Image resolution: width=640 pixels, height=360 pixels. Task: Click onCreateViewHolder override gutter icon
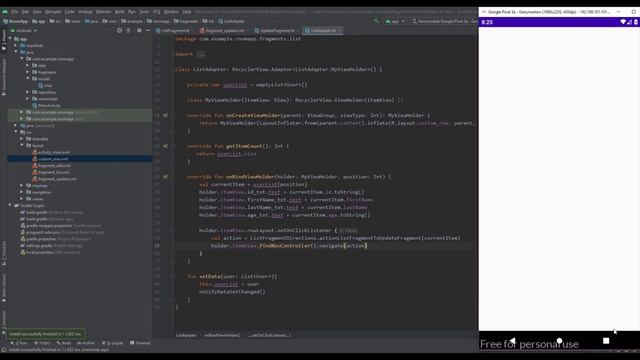pyautogui.click(x=165, y=116)
